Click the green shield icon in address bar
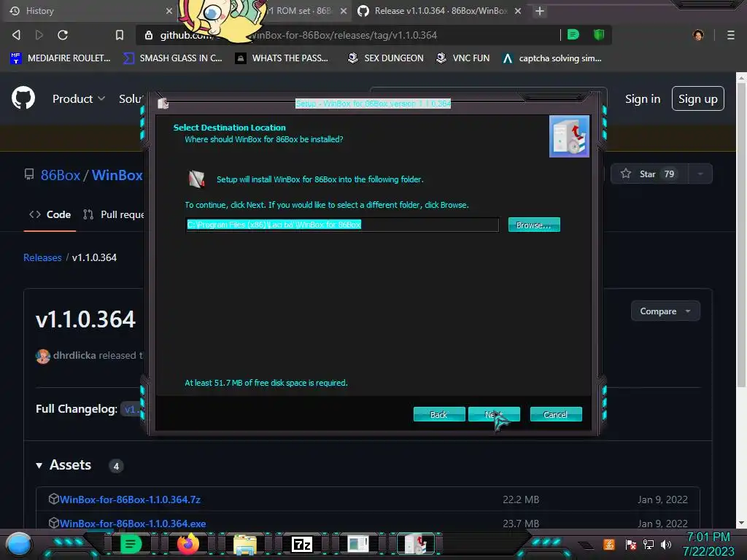This screenshot has height=560, width=747. (599, 34)
